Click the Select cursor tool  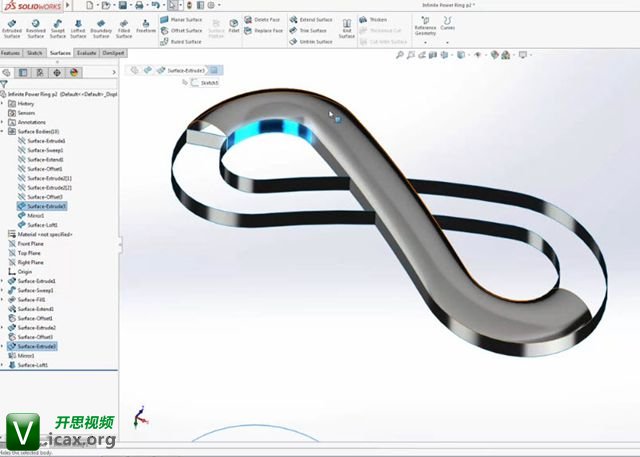[x=173, y=5]
